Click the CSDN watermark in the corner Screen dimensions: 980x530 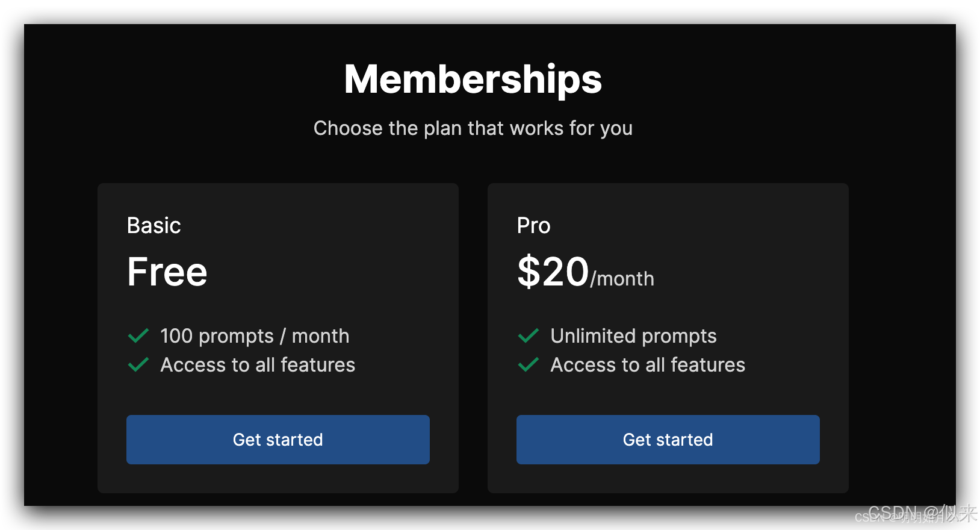(x=921, y=514)
